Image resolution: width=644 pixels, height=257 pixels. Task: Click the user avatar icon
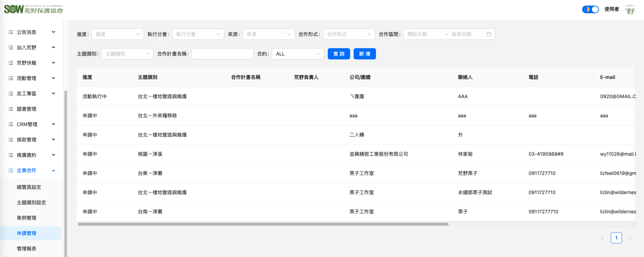[x=630, y=9]
